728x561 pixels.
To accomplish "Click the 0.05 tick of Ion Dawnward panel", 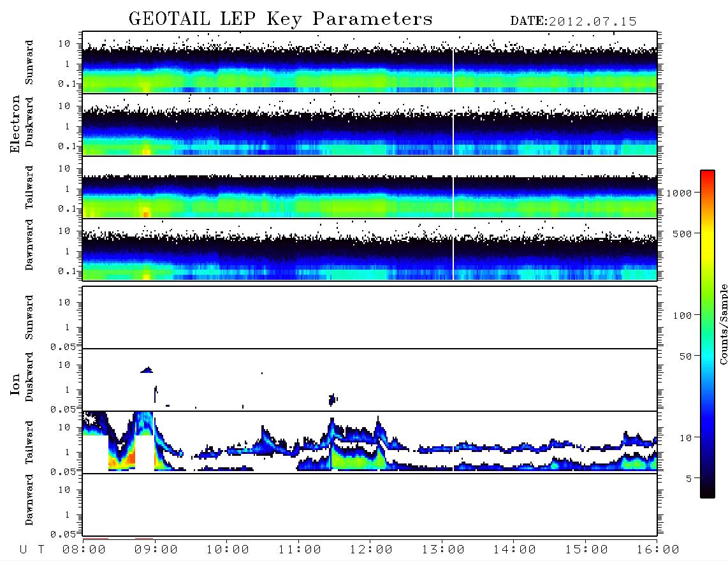I will point(62,534).
